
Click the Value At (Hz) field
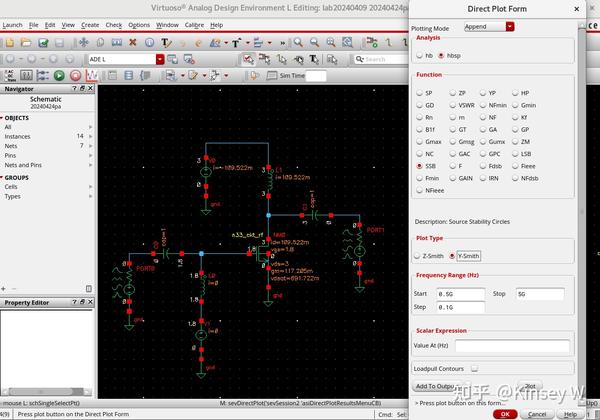pos(512,346)
